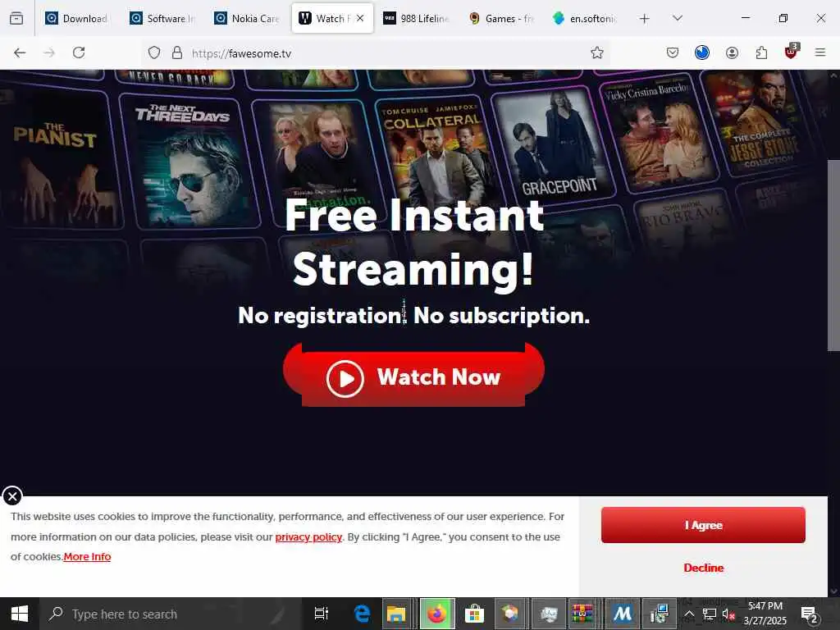Click the muted volume tray icon
840x630 pixels.
(x=728, y=614)
